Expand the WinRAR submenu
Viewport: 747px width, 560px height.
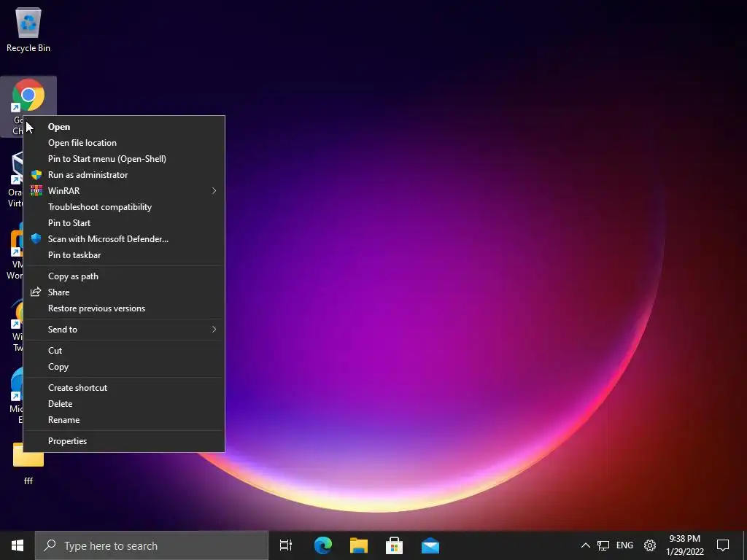124,191
